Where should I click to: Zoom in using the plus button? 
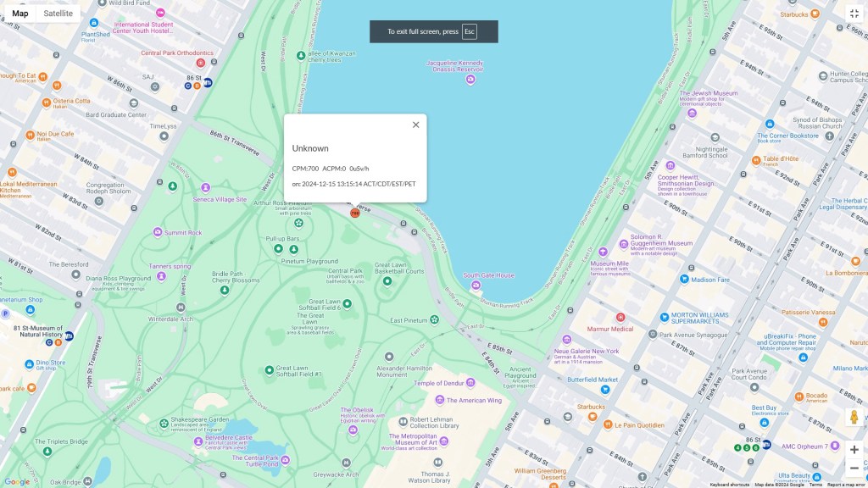pyautogui.click(x=854, y=449)
